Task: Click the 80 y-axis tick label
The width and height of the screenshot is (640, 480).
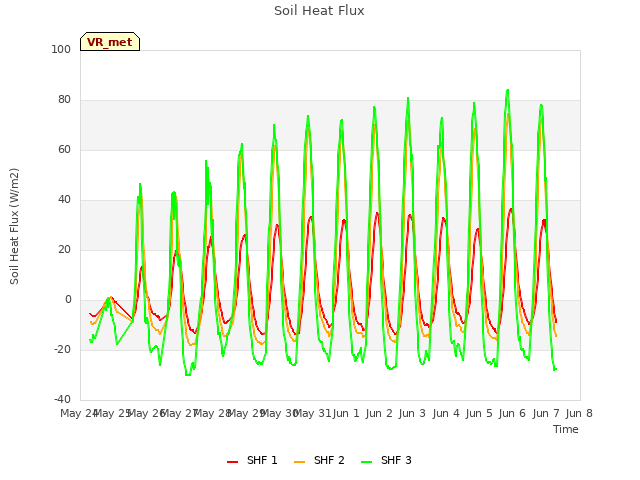Action: (64, 100)
